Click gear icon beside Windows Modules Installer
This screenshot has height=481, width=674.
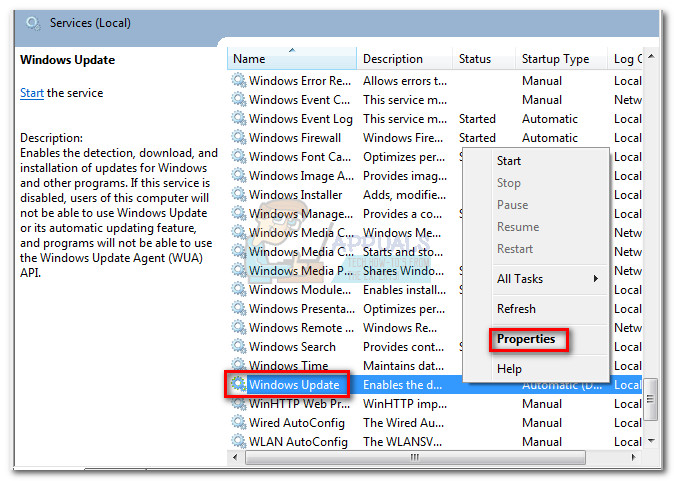coord(239,289)
